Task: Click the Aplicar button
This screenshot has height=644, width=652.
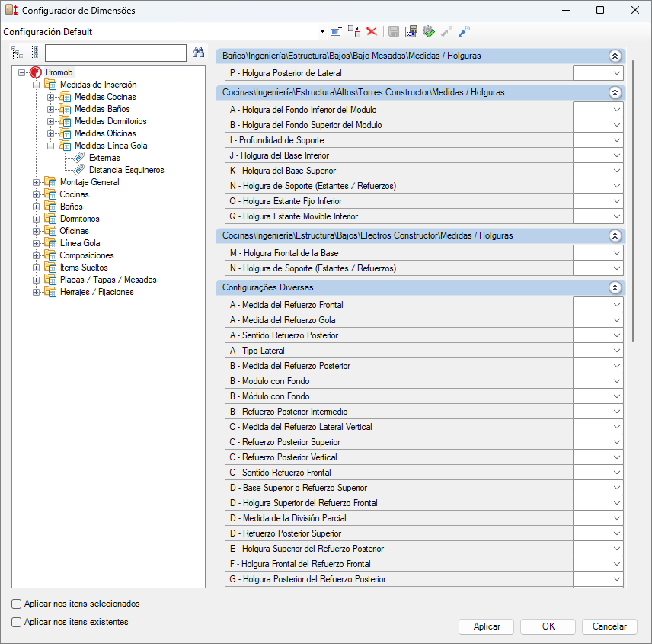Action: [x=487, y=626]
